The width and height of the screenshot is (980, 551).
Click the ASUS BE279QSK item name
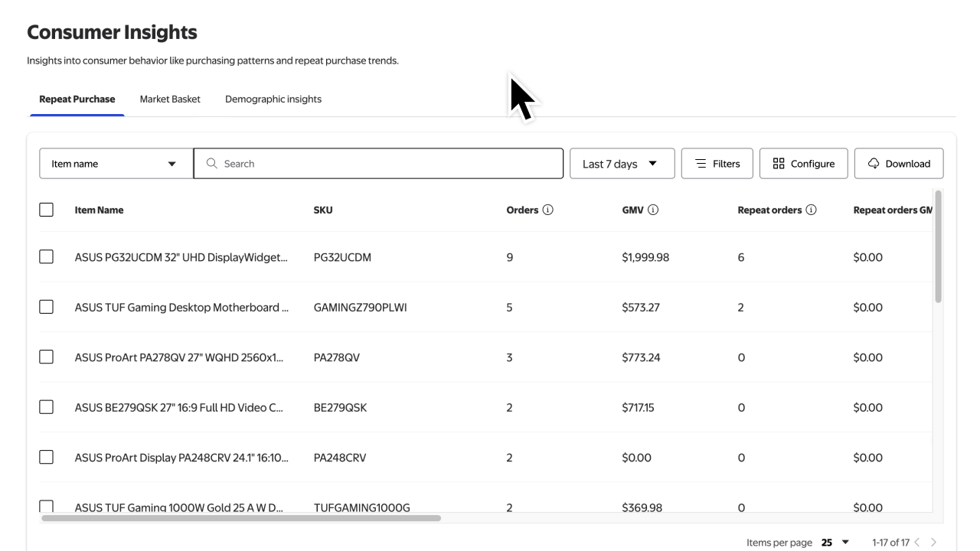point(179,408)
